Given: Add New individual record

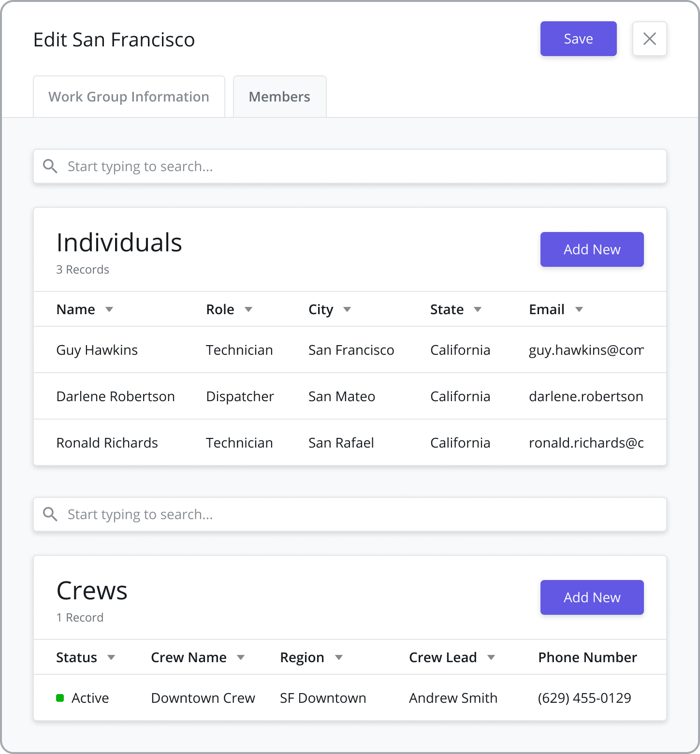Looking at the screenshot, I should 592,249.
